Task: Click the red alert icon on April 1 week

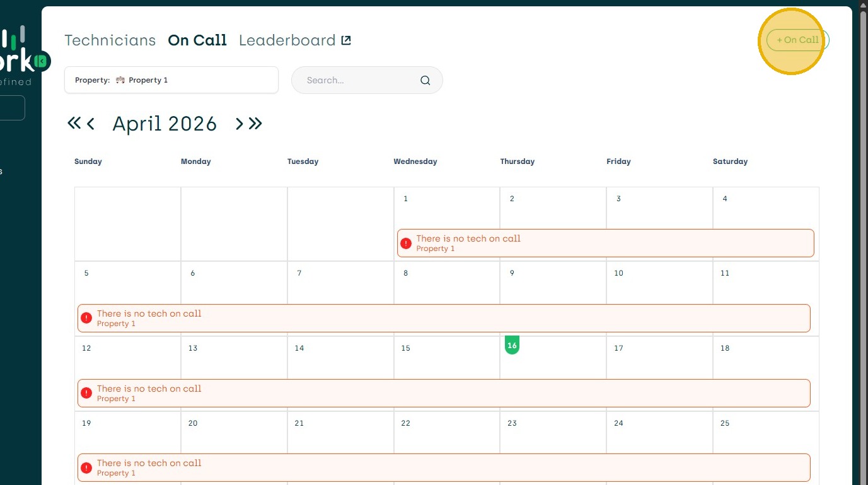Action: [406, 243]
